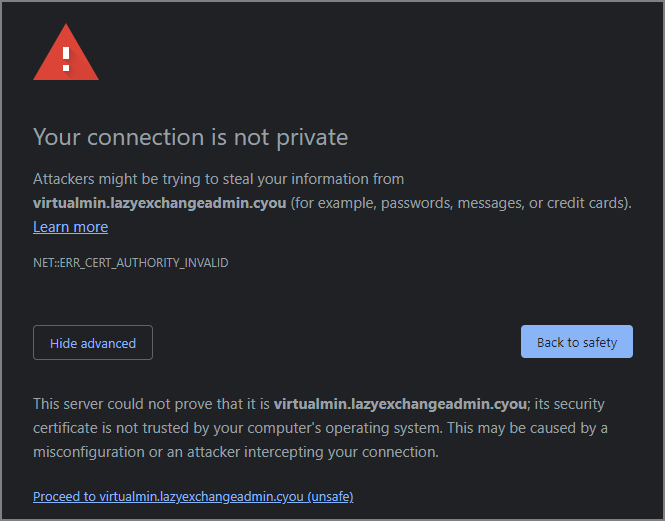Click bold domain name in attackers warning paragraph
This screenshot has height=521, width=665.
[x=159, y=203]
